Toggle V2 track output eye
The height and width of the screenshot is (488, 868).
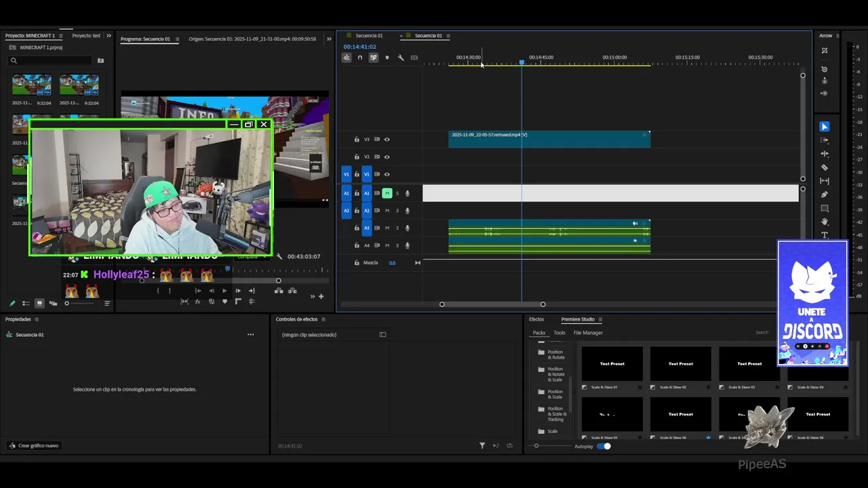coord(387,157)
